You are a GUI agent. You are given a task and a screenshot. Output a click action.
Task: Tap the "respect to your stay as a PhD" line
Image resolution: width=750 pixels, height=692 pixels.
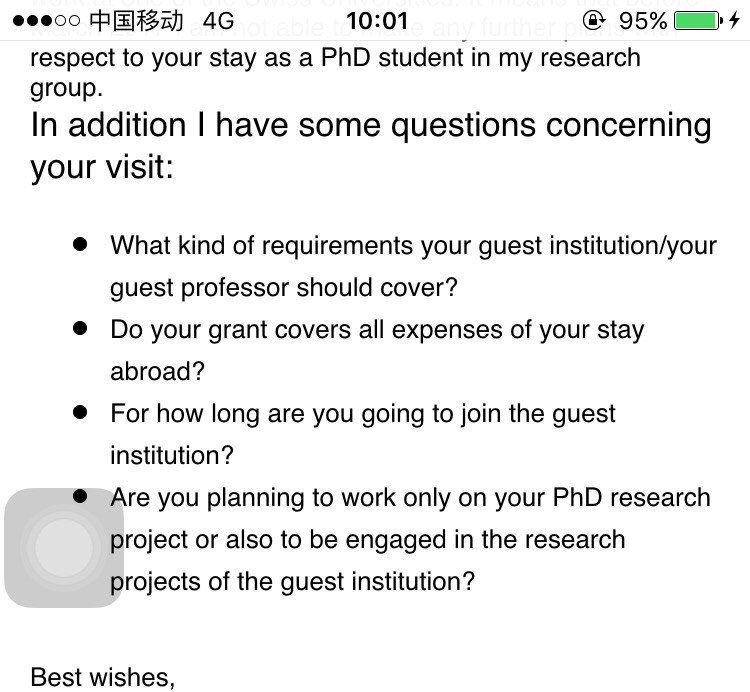tap(335, 57)
